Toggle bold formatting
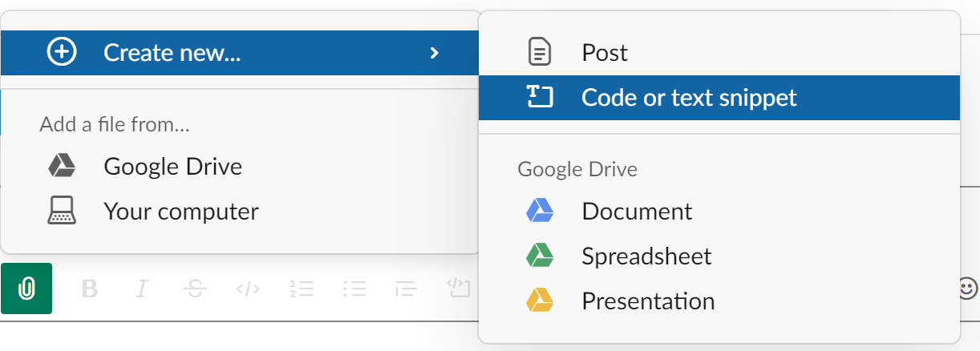Screen dimensions: 980x351 (90, 288)
